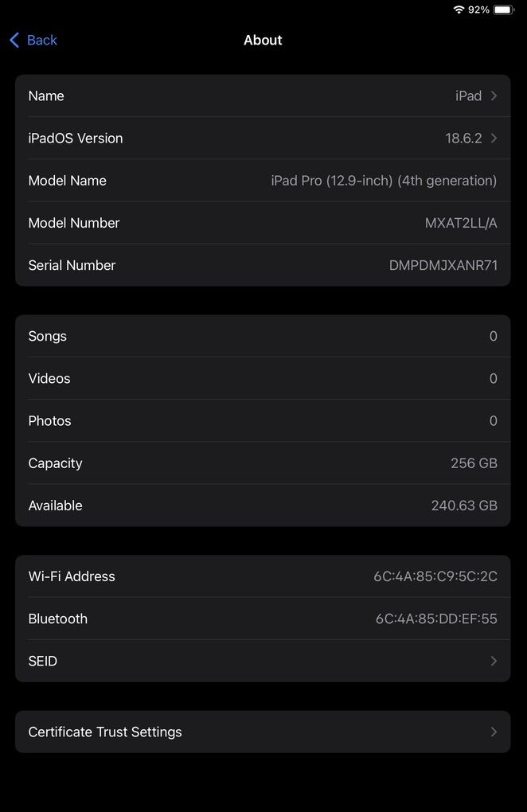This screenshot has width=527, height=812.
Task: Tap the Back chevron icon
Action: pos(14,41)
